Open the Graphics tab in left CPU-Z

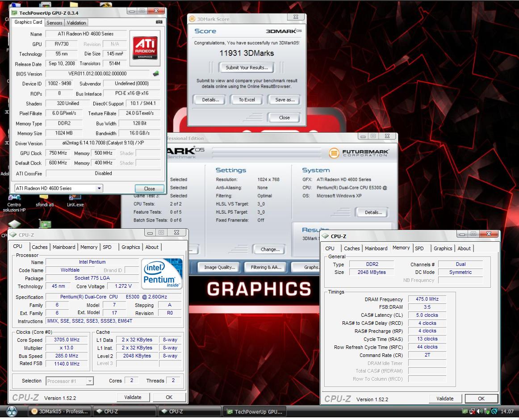(131, 247)
